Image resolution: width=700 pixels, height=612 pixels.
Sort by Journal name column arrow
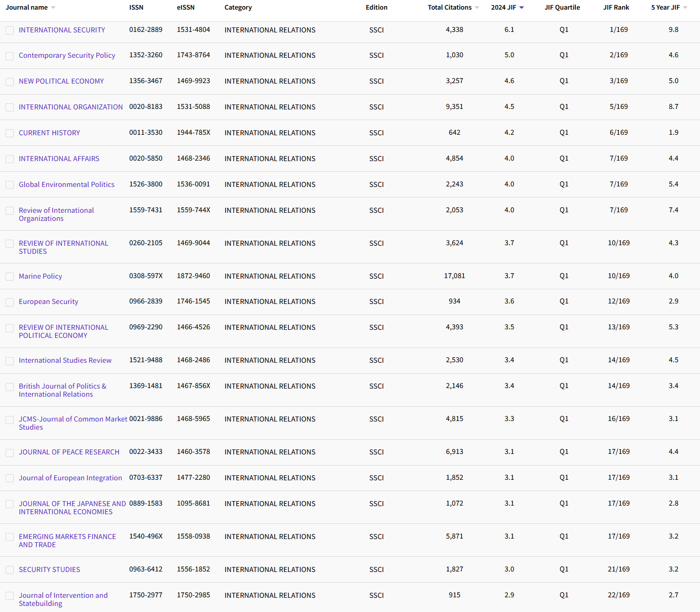point(53,8)
